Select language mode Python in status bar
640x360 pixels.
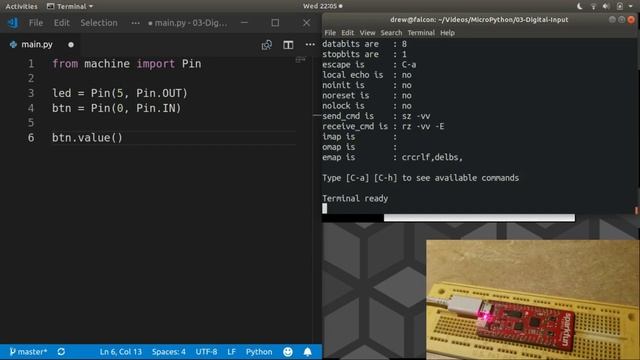pos(259,351)
